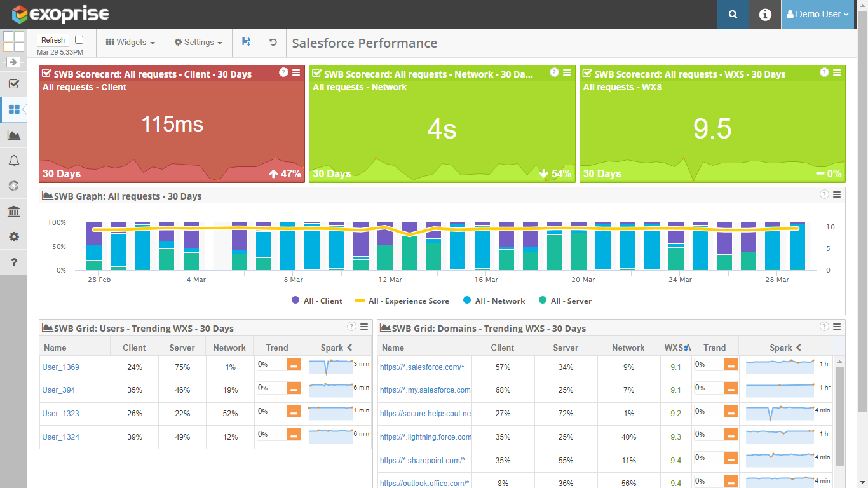Click the undo/revert arrow icon in toolbar
The height and width of the screenshot is (488, 868).
[273, 42]
